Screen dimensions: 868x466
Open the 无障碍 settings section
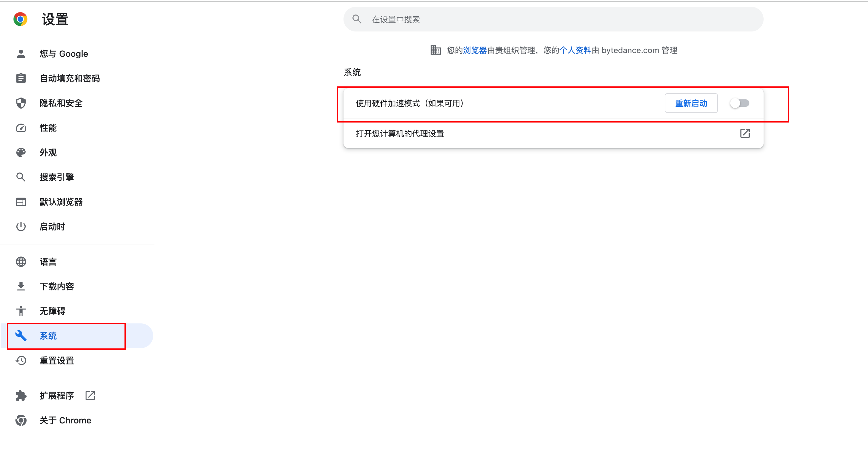pyautogui.click(x=52, y=311)
